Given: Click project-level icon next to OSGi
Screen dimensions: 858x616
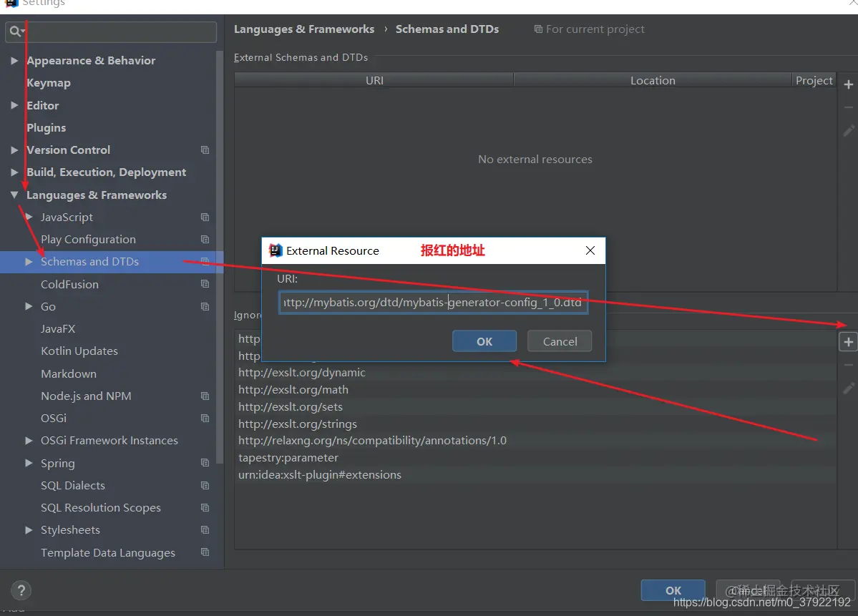Looking at the screenshot, I should [x=205, y=418].
